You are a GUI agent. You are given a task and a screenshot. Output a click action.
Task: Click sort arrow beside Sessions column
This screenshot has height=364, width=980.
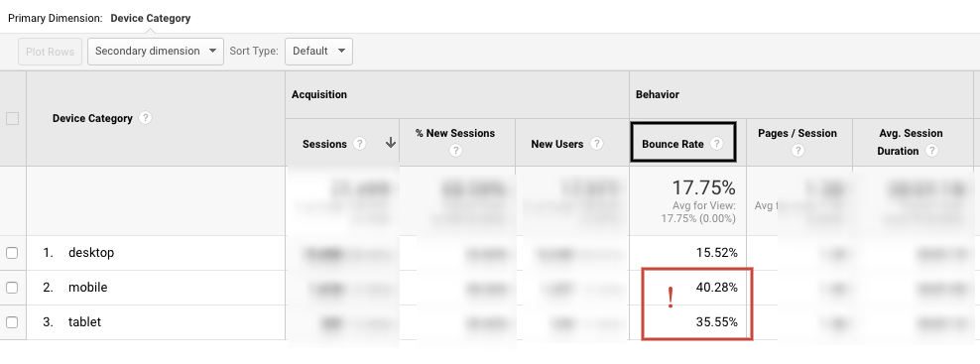[391, 143]
